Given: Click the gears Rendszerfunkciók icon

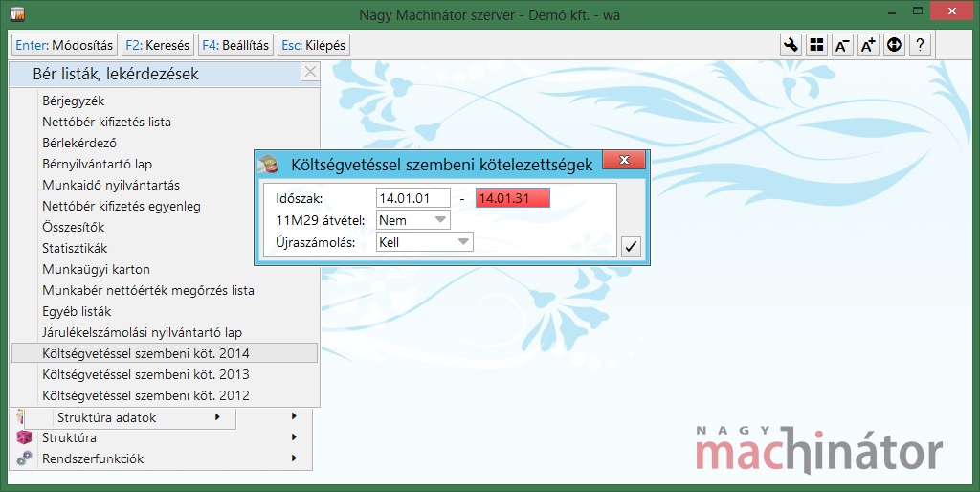Looking at the screenshot, I should coord(24,458).
